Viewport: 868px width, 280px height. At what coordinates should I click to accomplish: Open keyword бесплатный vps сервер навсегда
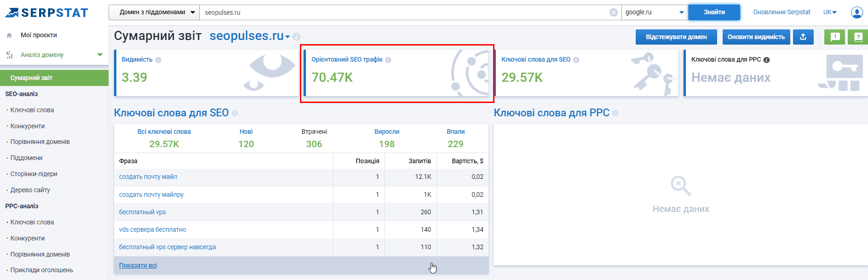pos(167,247)
